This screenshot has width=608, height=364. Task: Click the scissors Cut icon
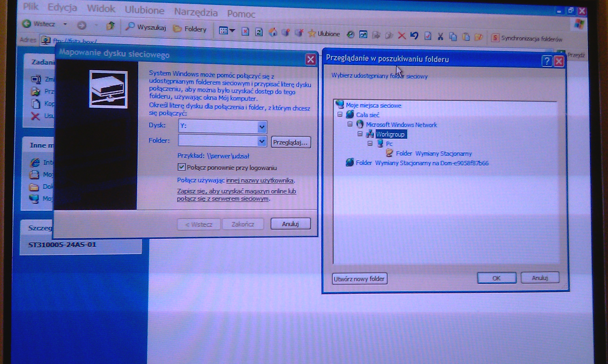pyautogui.click(x=441, y=37)
